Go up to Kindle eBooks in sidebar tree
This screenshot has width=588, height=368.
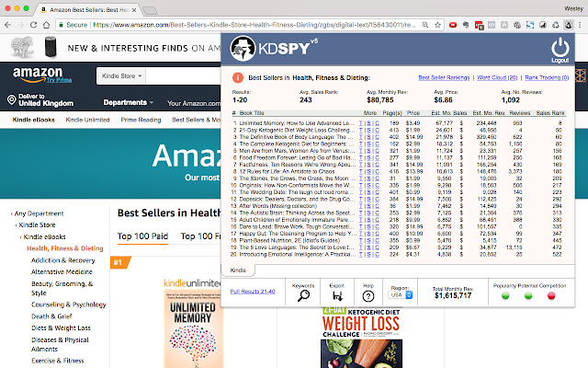44,237
